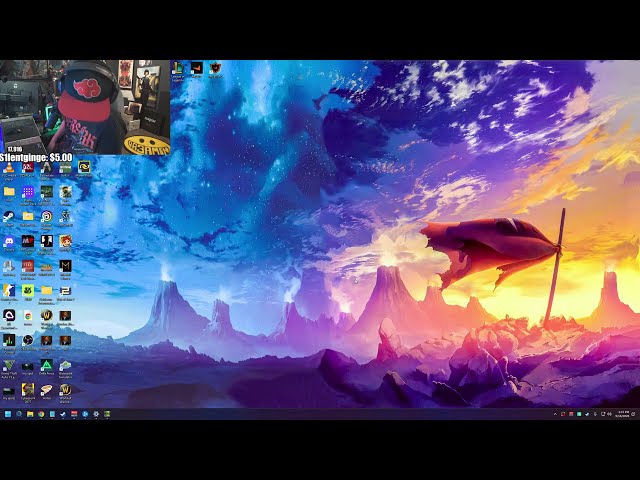This screenshot has width=640, height=480.
Task: Open the Settings gear on the taskbar
Action: click(x=96, y=414)
